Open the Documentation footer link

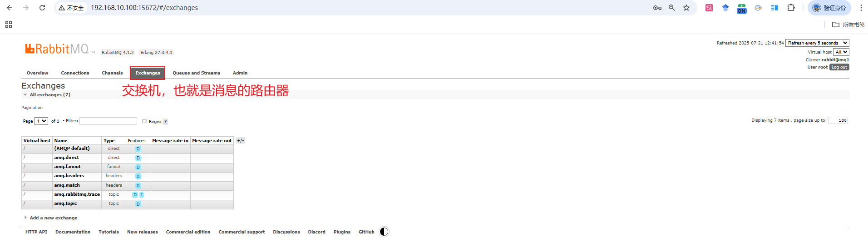click(x=73, y=232)
